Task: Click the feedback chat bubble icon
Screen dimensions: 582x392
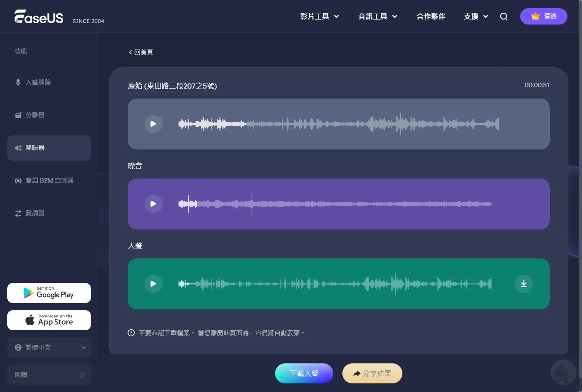Action: coord(83,375)
